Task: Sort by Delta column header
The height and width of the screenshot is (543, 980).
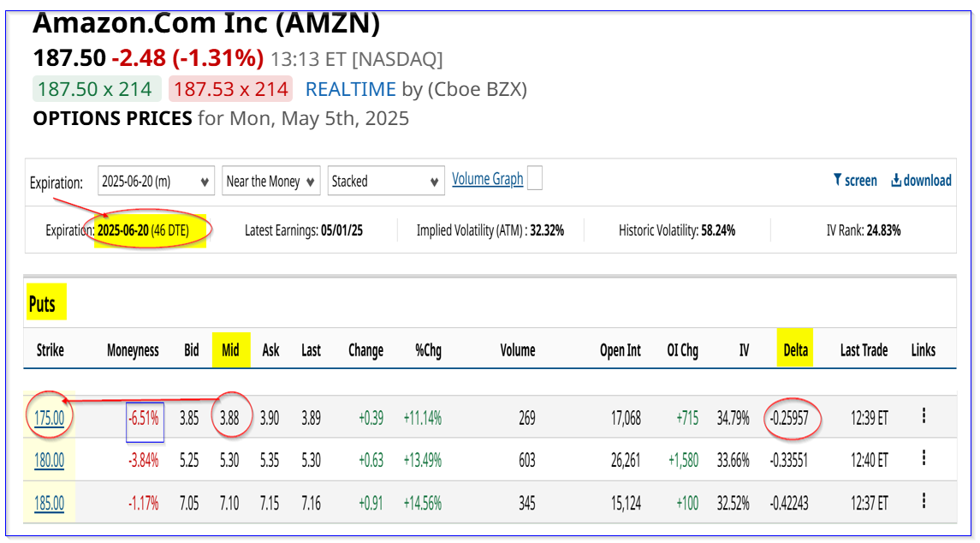Action: pyautogui.click(x=796, y=350)
